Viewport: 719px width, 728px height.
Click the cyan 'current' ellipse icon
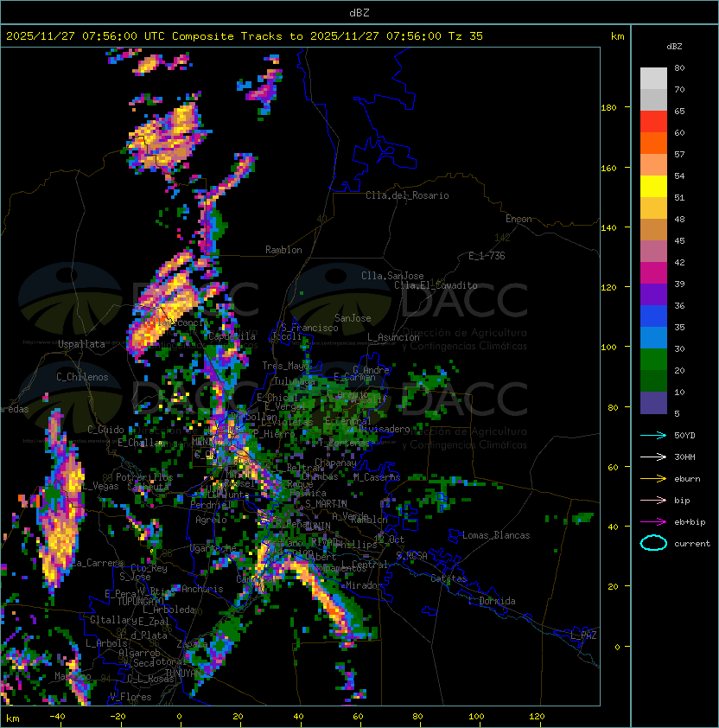tap(653, 543)
